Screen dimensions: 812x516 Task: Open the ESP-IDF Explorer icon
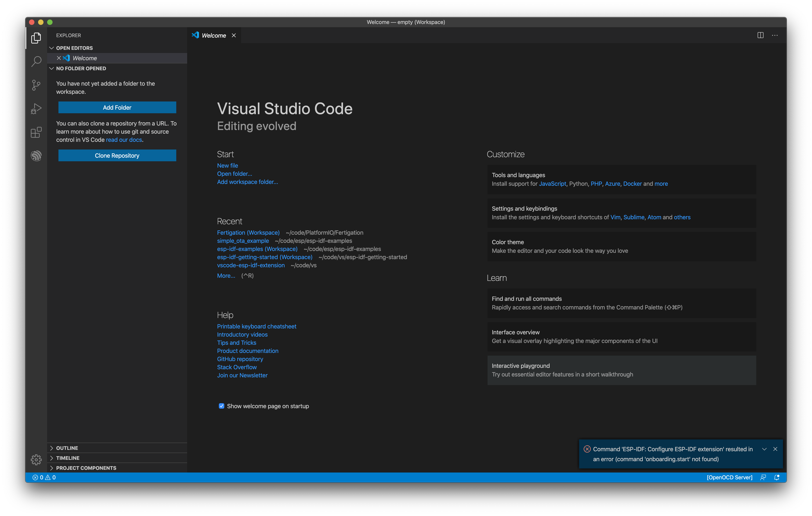(x=36, y=156)
